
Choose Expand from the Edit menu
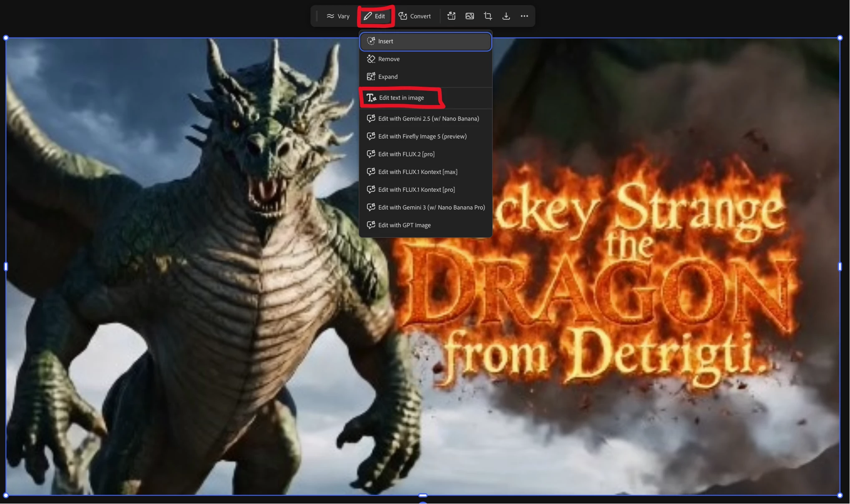click(x=425, y=77)
